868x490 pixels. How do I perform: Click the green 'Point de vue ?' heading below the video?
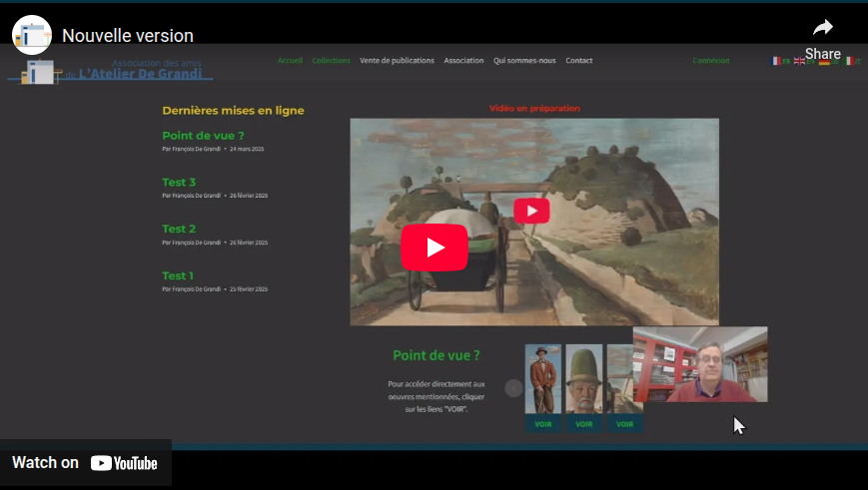click(x=436, y=355)
